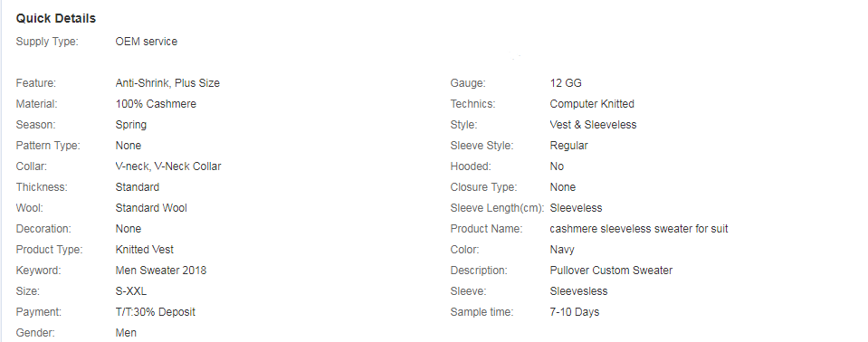Click the Spring season value
Viewport: 868px width, 342px height.
pos(130,125)
